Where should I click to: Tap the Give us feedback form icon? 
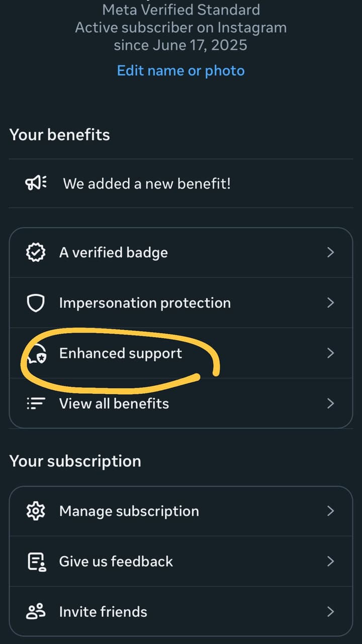[36, 562]
